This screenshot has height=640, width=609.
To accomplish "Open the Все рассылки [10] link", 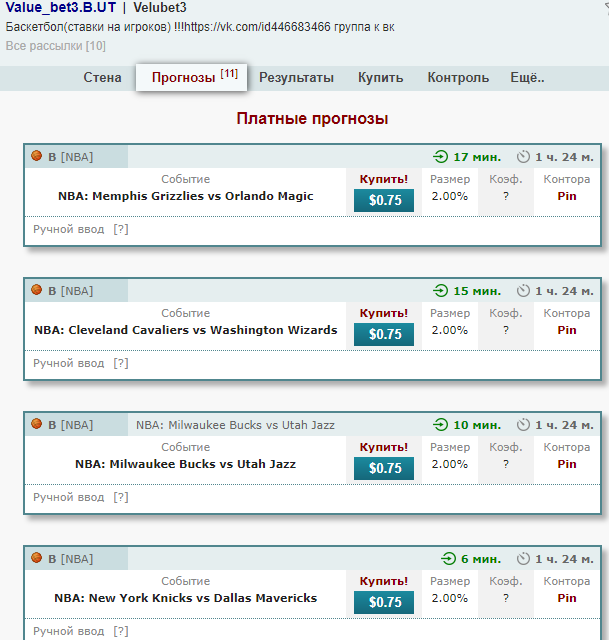I will [56, 46].
